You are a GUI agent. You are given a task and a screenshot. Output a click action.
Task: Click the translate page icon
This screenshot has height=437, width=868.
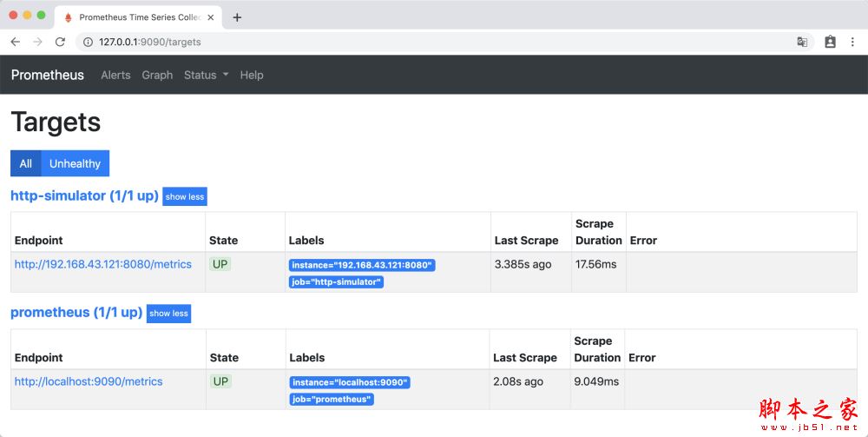(802, 42)
